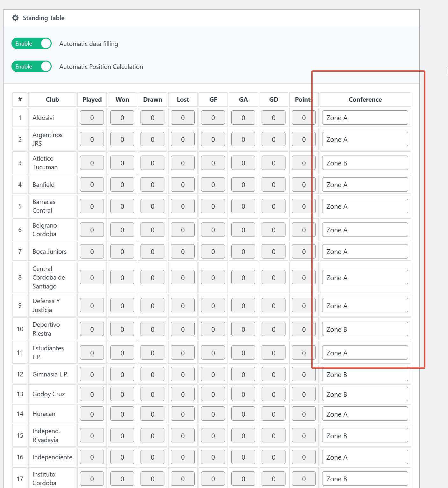Screen dimensions: 448x488
Task: Click Conference field for Gimnasia L.P.
Action: [x=365, y=374]
